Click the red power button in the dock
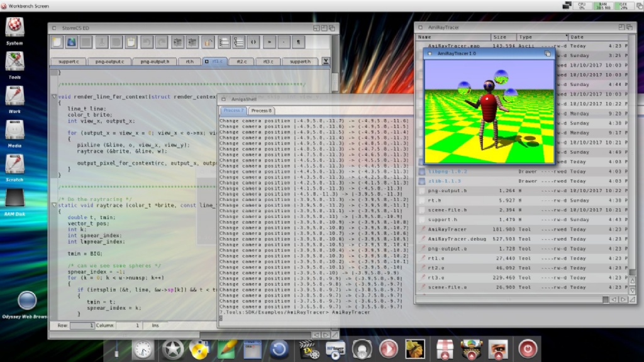 528,349
